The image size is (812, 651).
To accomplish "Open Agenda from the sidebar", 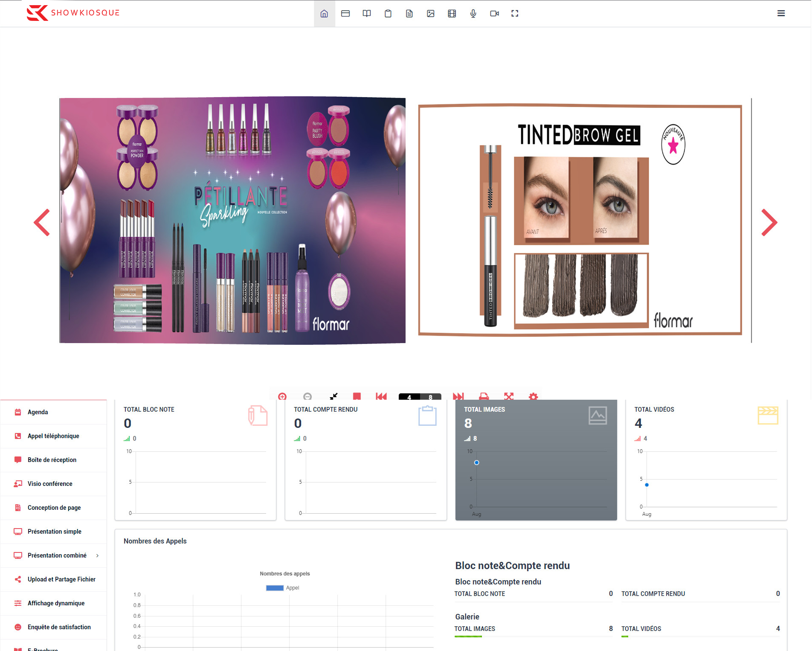I will (x=38, y=412).
